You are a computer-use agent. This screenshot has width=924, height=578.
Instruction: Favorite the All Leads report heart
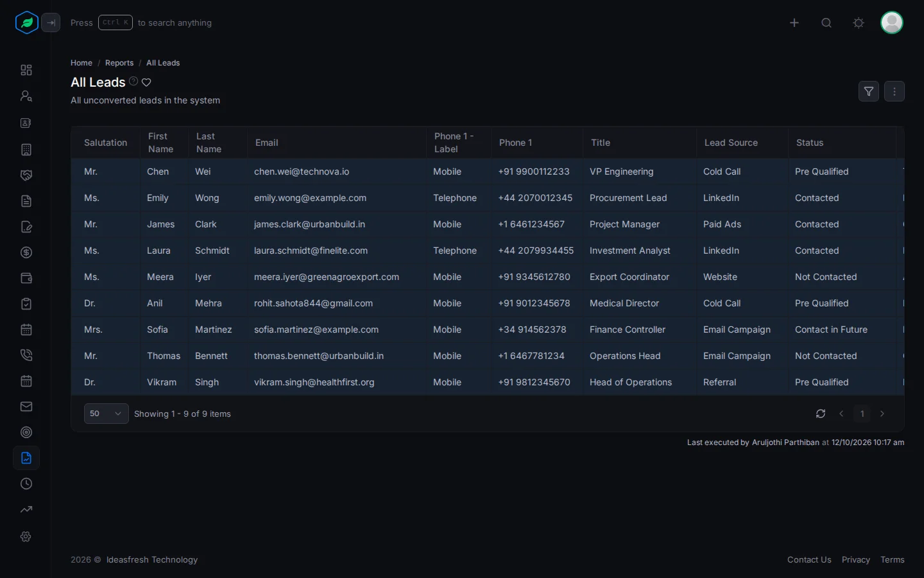pyautogui.click(x=146, y=82)
